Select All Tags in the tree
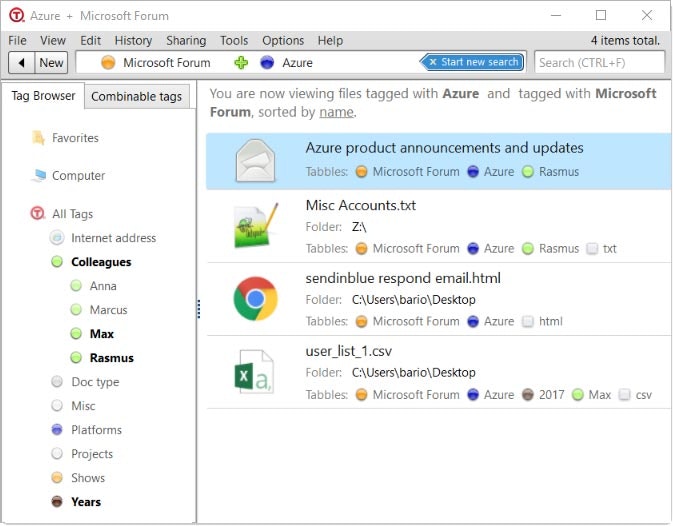Viewport: 673px width, 526px height. [62, 214]
